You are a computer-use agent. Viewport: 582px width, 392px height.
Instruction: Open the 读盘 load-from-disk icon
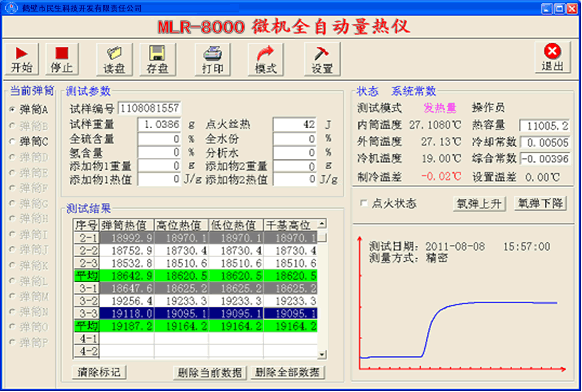pos(114,59)
